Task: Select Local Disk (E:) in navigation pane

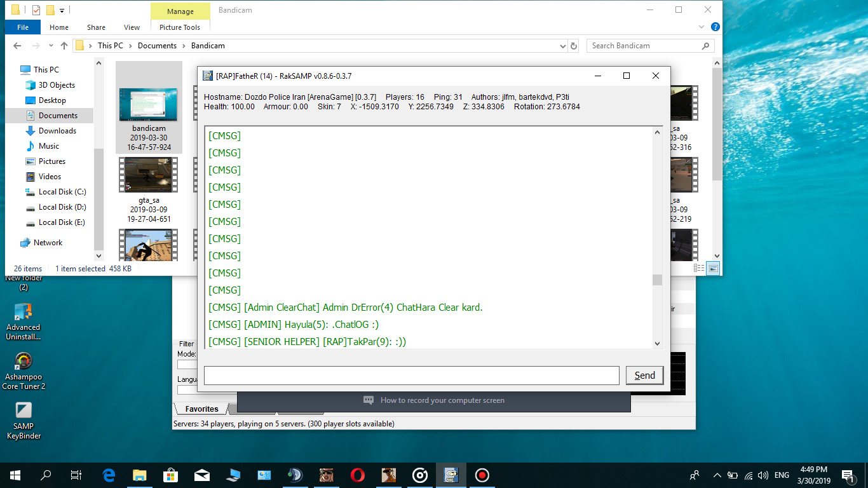Action: pyautogui.click(x=62, y=222)
